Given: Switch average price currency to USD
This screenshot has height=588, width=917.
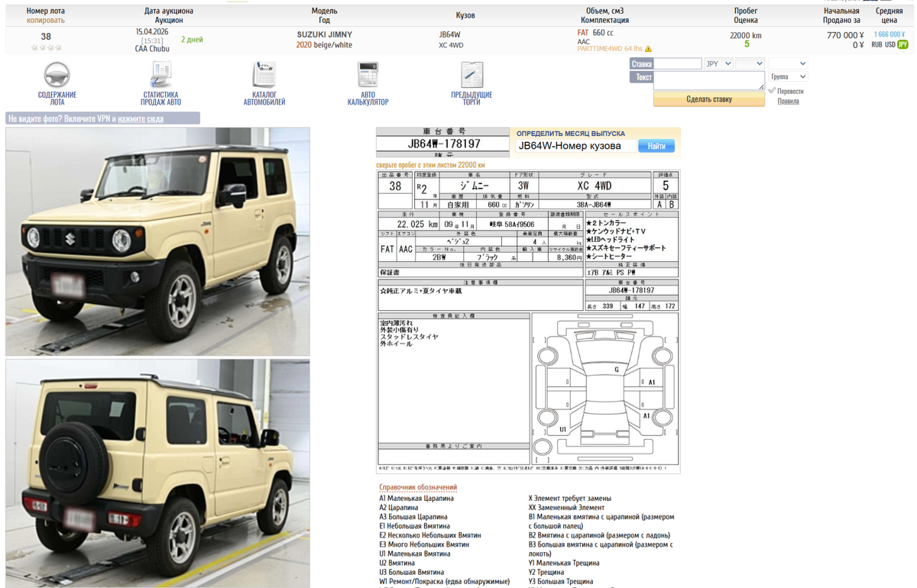Looking at the screenshot, I should (889, 45).
